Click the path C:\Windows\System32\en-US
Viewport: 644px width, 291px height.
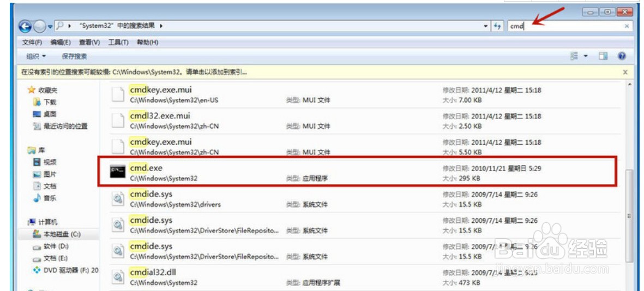pos(174,100)
